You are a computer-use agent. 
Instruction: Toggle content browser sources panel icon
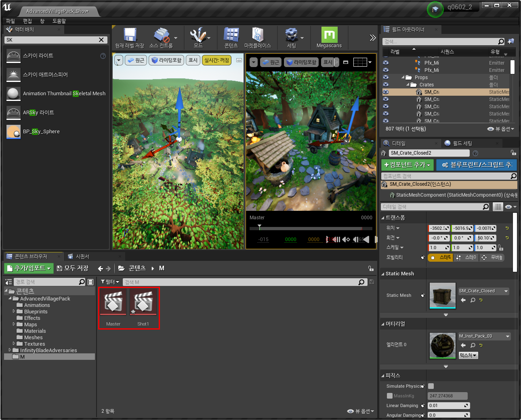tap(8, 282)
